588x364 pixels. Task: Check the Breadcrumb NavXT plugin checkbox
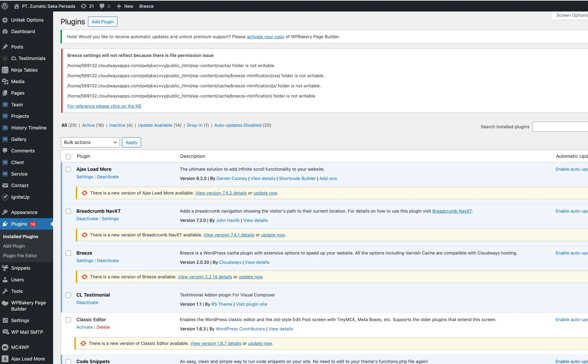click(x=68, y=211)
